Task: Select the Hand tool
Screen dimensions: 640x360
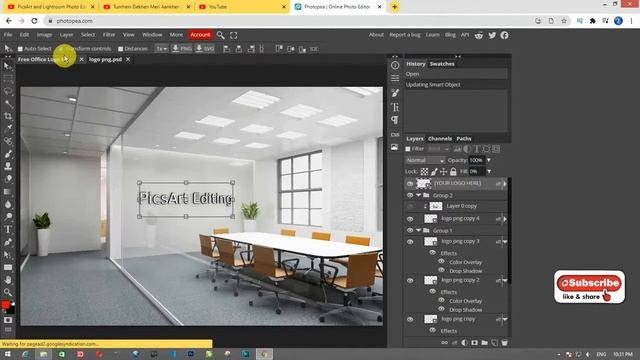Action: point(8,280)
